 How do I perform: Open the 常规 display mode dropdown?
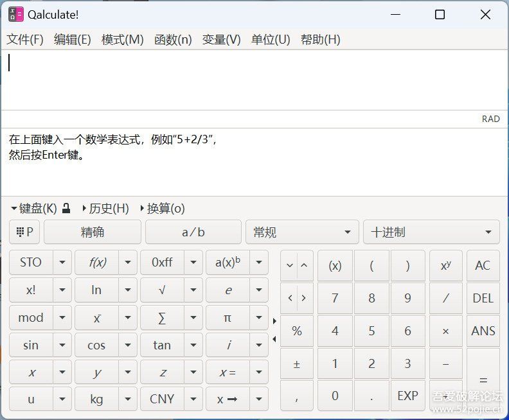(302, 232)
